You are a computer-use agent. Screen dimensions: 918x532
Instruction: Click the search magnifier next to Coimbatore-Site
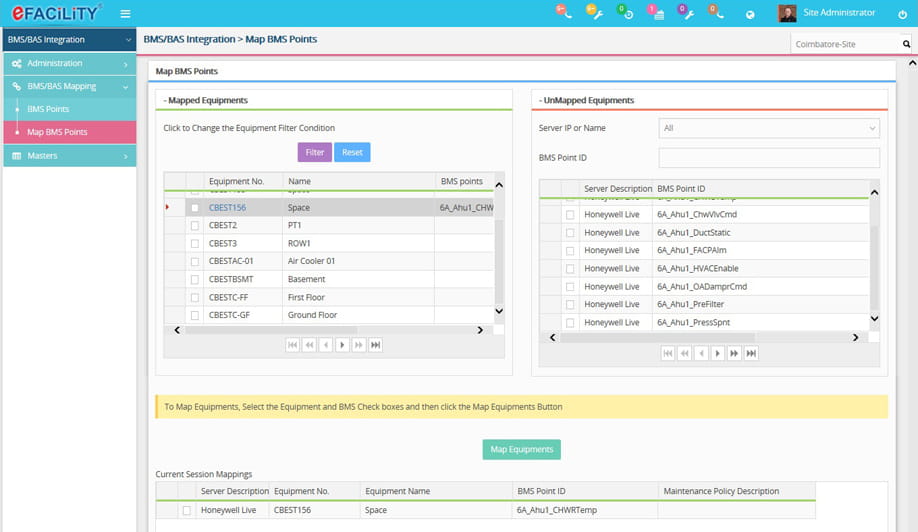coord(906,44)
